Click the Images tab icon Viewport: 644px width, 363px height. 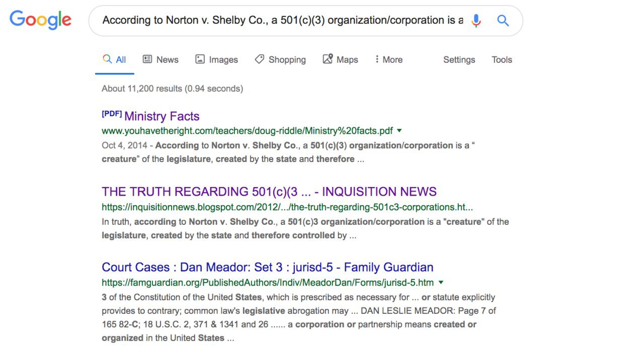[x=200, y=59]
